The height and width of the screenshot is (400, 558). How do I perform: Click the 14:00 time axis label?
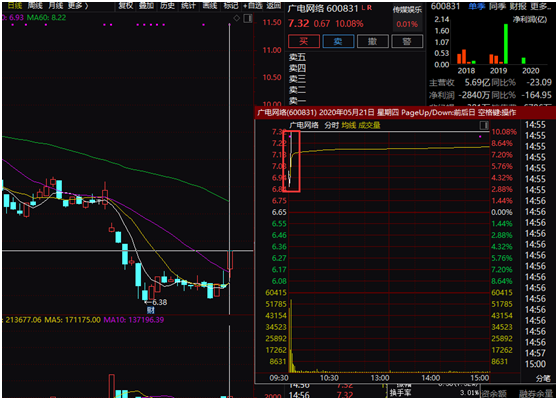tap(430, 378)
